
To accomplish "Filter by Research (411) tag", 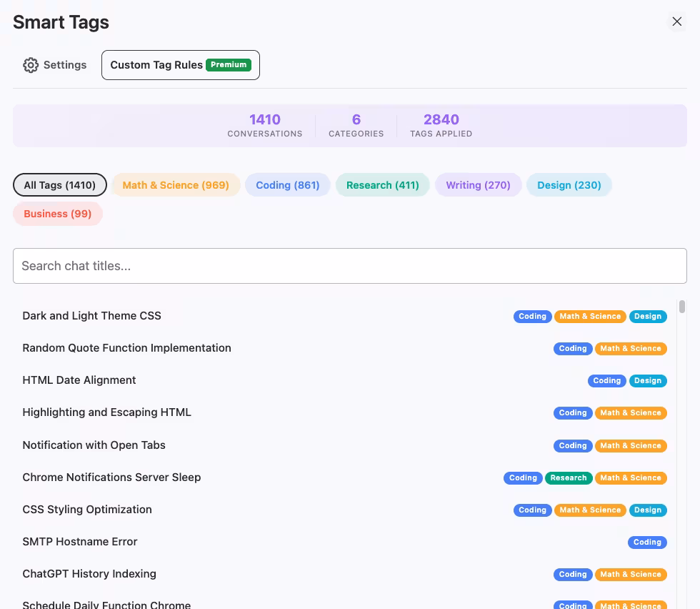I will coord(383,185).
